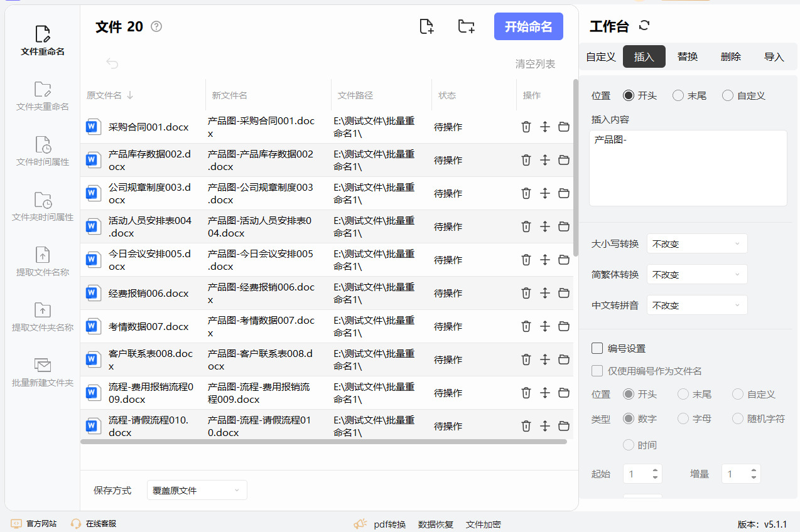Viewport: 800px width, 532px height.
Task: Click the add file icon
Action: tap(426, 26)
